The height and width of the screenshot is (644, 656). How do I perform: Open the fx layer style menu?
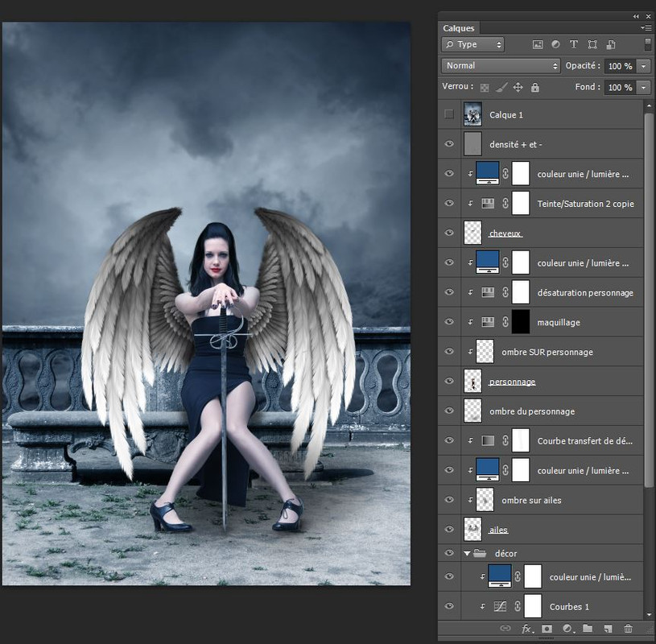pos(526,629)
